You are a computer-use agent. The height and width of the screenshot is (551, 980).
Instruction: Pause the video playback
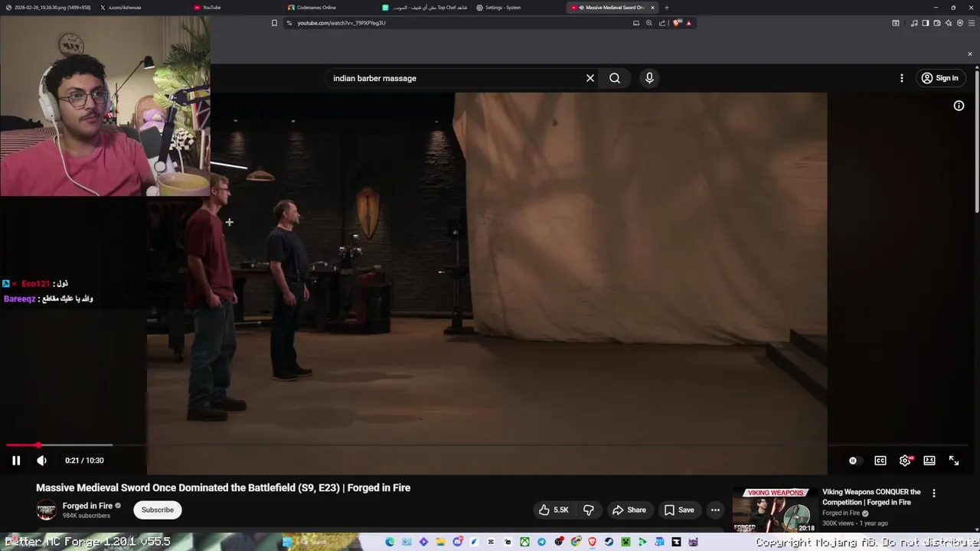pyautogui.click(x=15, y=461)
